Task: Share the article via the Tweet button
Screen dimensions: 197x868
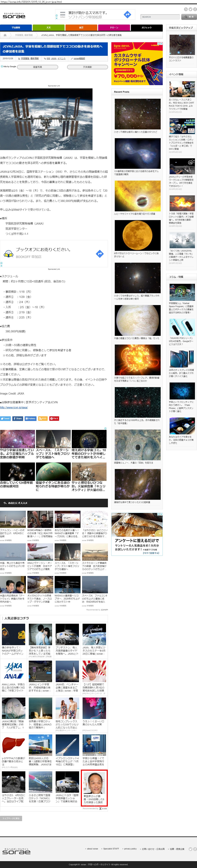Action: 5,419
